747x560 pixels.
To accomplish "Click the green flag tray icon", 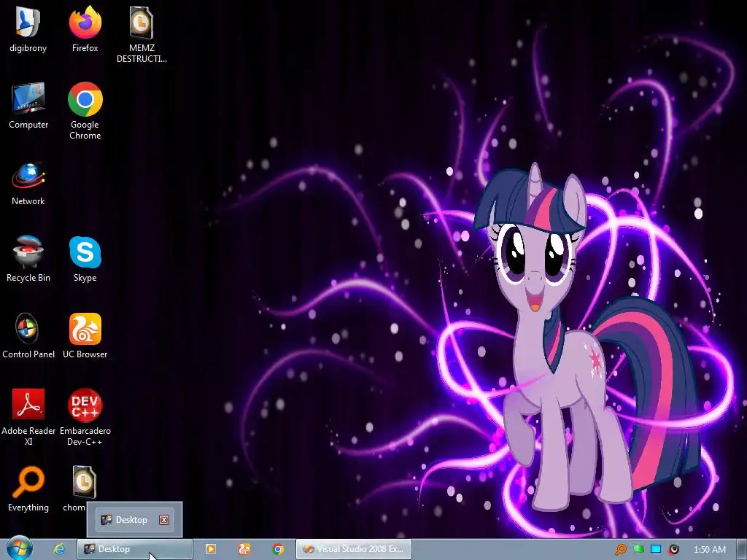I will coord(638,550).
